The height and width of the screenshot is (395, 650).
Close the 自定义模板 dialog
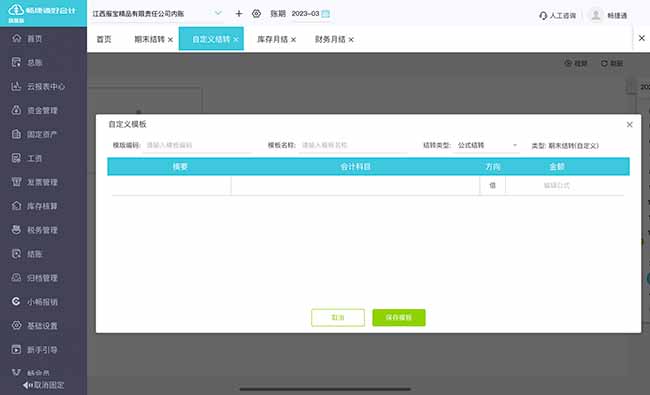(x=630, y=124)
